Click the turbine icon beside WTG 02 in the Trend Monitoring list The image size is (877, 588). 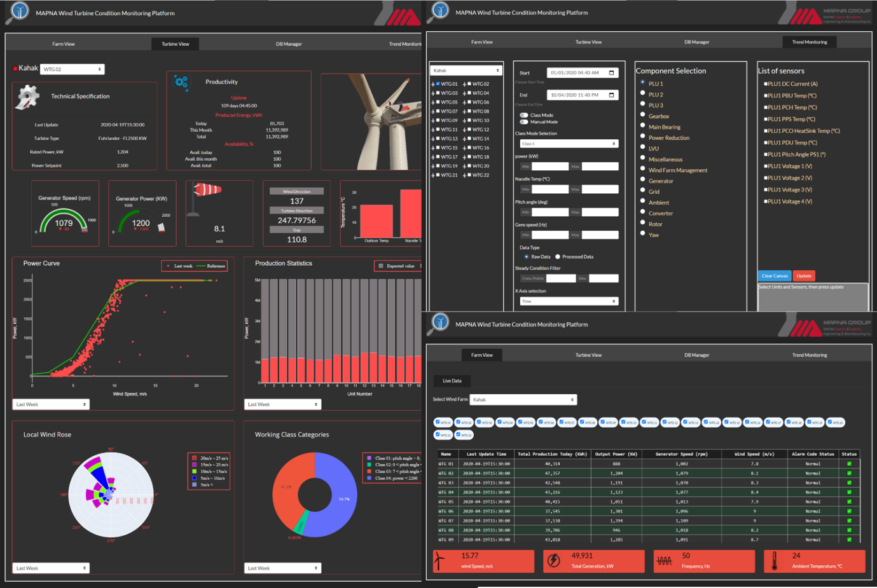[465, 84]
